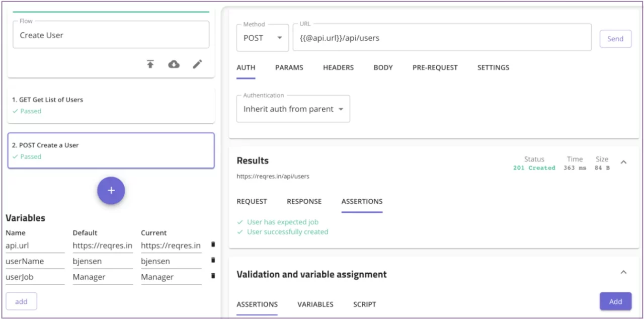The image size is (644, 319).
Task: View the RESPONSE tab in Results
Action: [304, 201]
